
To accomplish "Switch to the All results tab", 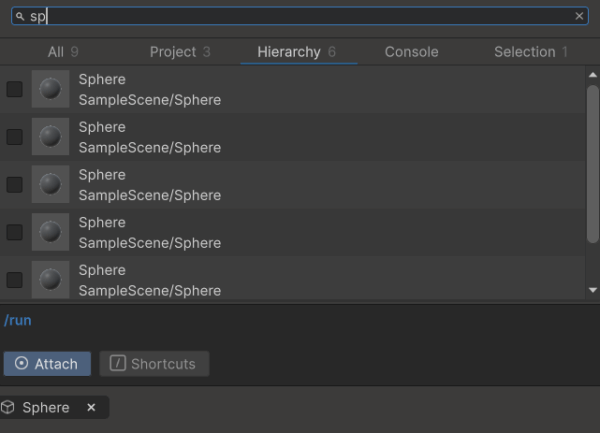I will pyautogui.click(x=63, y=52).
